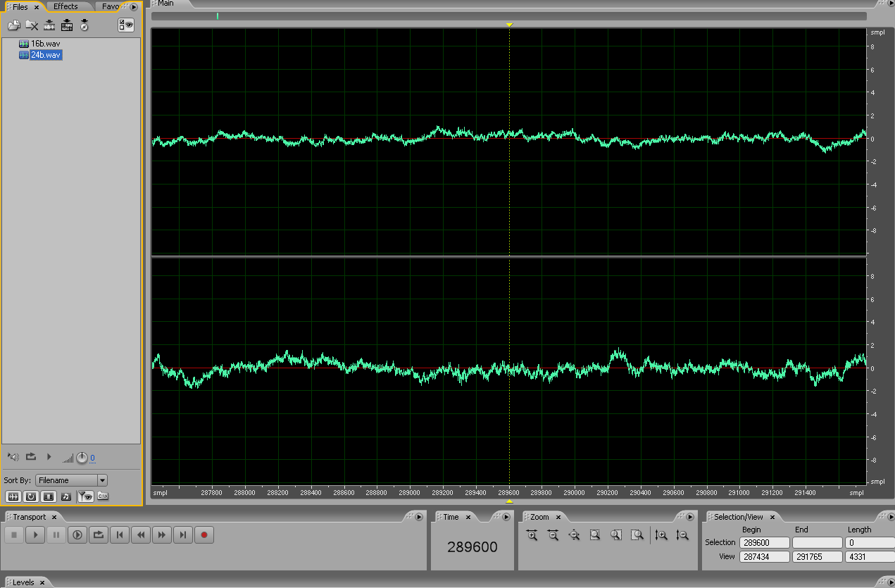Click the red Record button

[204, 535]
